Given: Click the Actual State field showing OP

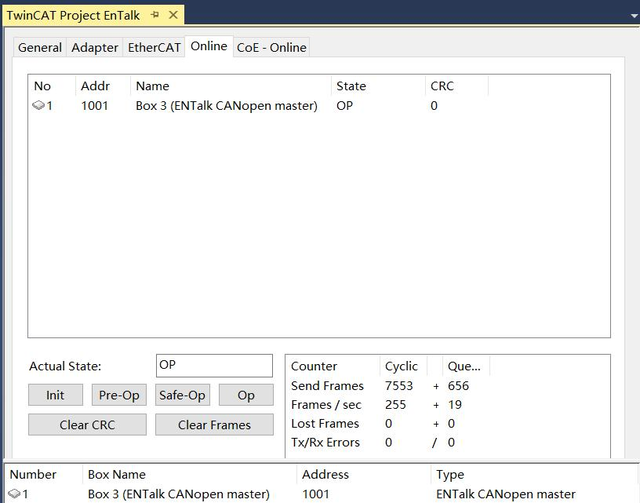Looking at the screenshot, I should [x=214, y=365].
